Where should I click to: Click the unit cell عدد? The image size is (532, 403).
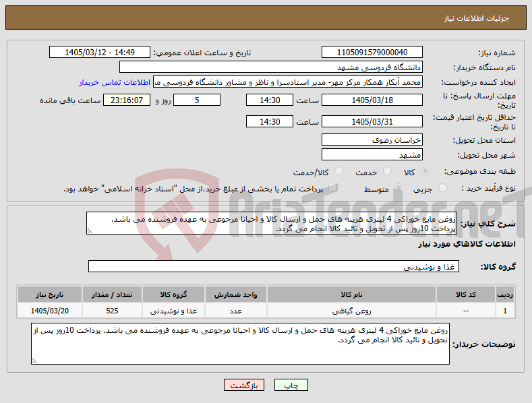[x=236, y=311]
